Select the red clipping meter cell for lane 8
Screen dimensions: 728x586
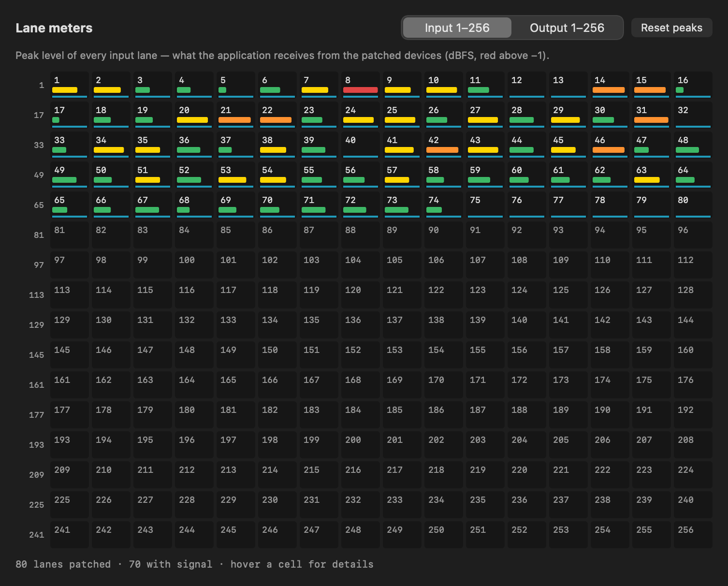pos(361,86)
